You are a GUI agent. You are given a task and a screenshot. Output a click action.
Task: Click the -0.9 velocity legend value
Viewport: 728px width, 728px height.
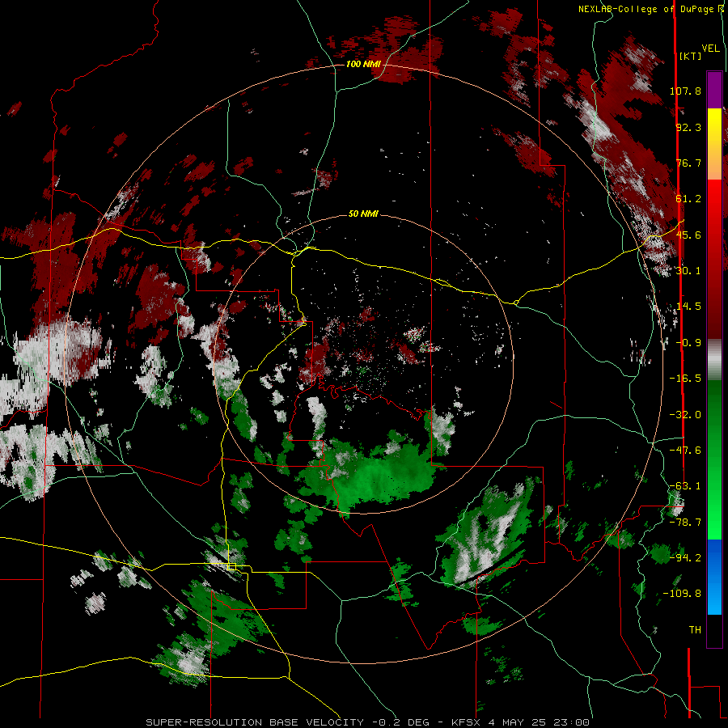[688, 343]
